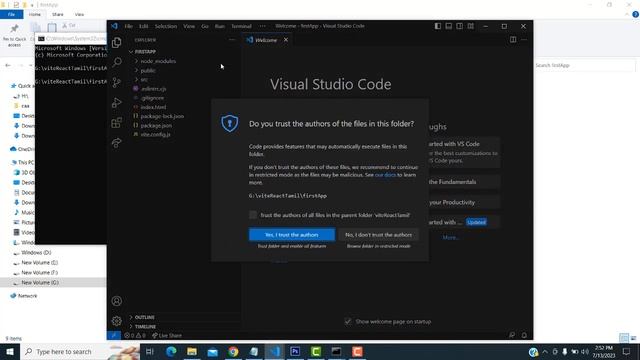Open the View menu in VS Code

click(x=189, y=26)
